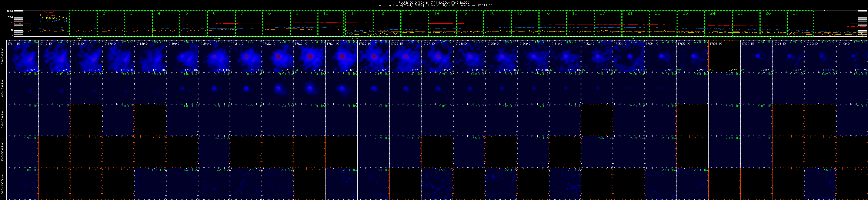Open the 3.0-6.0 keV image starting 17:40:40
Viewport: 868px width, 200px height.
[x=852, y=56]
